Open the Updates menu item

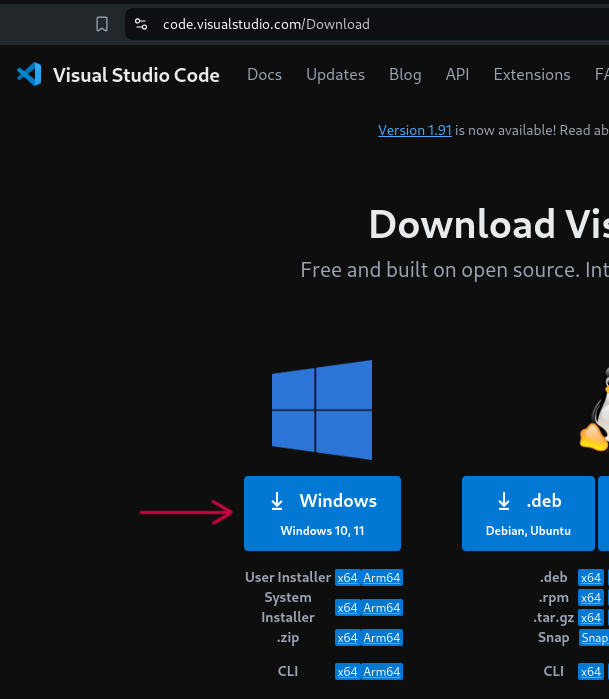335,74
